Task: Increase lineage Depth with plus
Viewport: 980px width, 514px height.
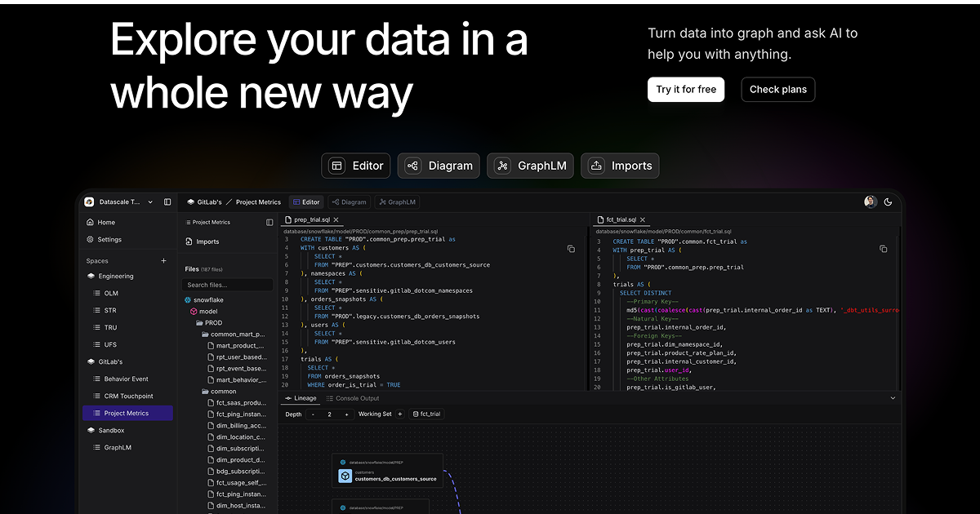Action: (x=346, y=414)
